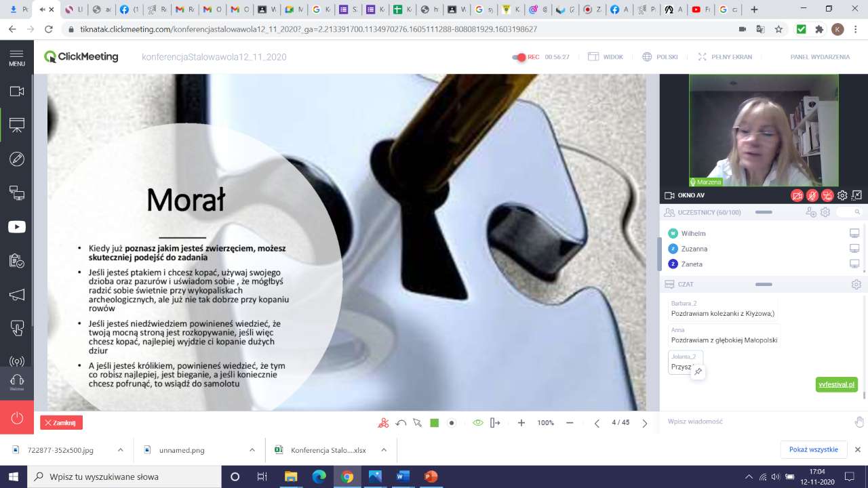868x488 pixels.
Task: Toggle the red camera-off button
Action: pos(797,196)
